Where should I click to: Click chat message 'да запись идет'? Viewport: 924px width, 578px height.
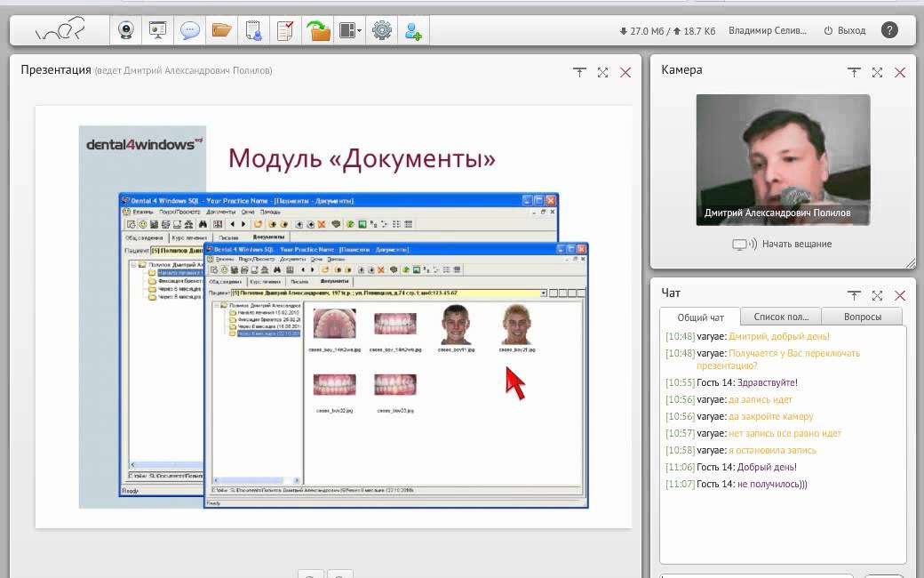tap(761, 399)
